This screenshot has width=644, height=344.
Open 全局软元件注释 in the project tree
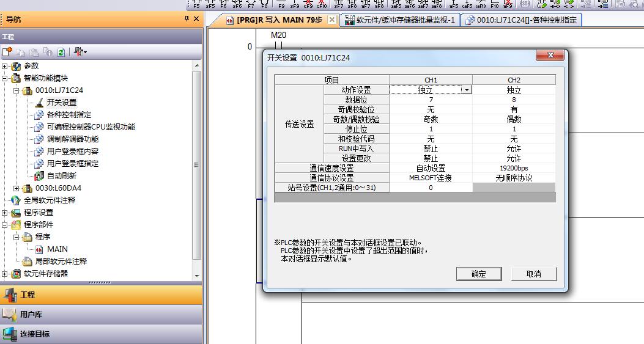click(x=49, y=200)
